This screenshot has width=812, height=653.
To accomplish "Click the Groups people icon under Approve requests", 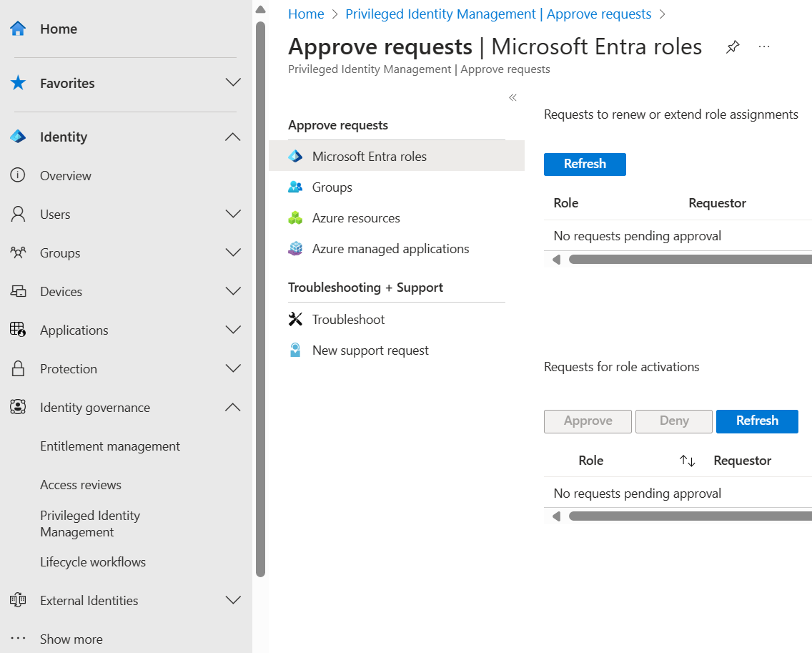I will pos(296,187).
